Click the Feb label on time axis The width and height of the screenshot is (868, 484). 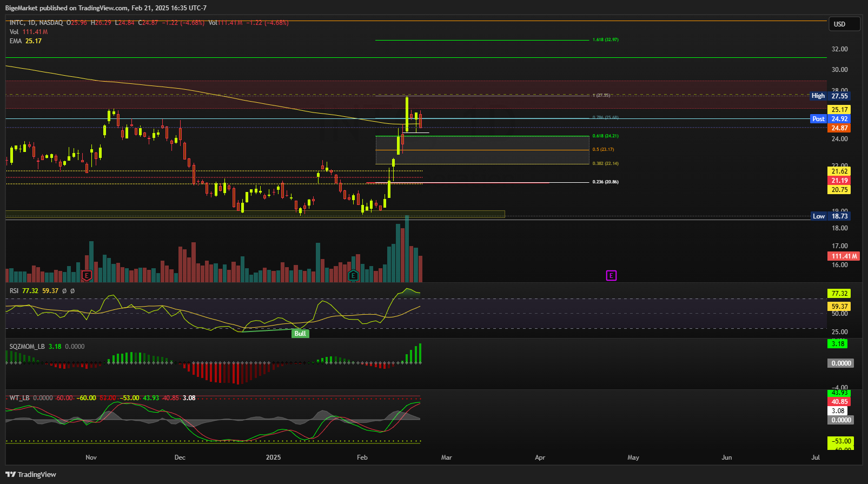(x=362, y=458)
